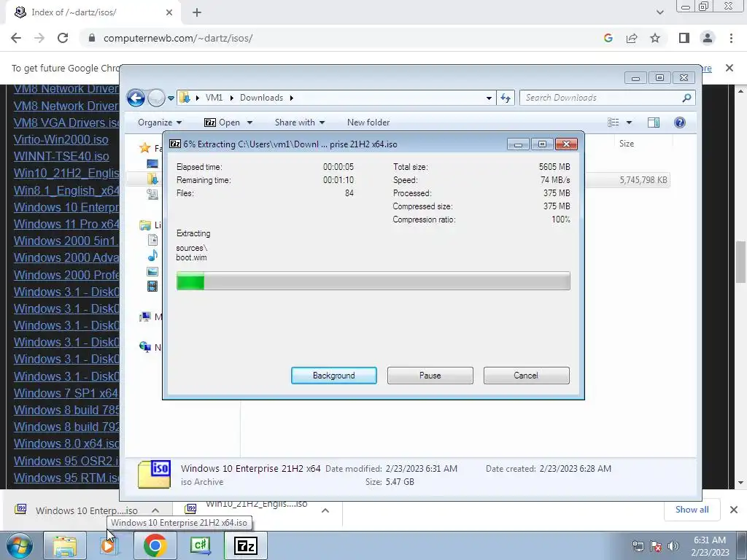Close the Chrome downloads bar
This screenshot has height=560, width=747.
(x=734, y=510)
